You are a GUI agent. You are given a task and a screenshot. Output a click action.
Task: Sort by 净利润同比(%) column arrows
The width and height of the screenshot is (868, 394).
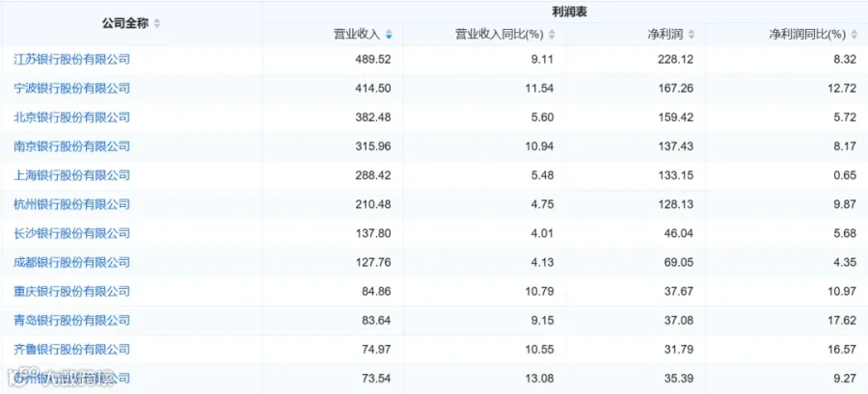pyautogui.click(x=854, y=35)
